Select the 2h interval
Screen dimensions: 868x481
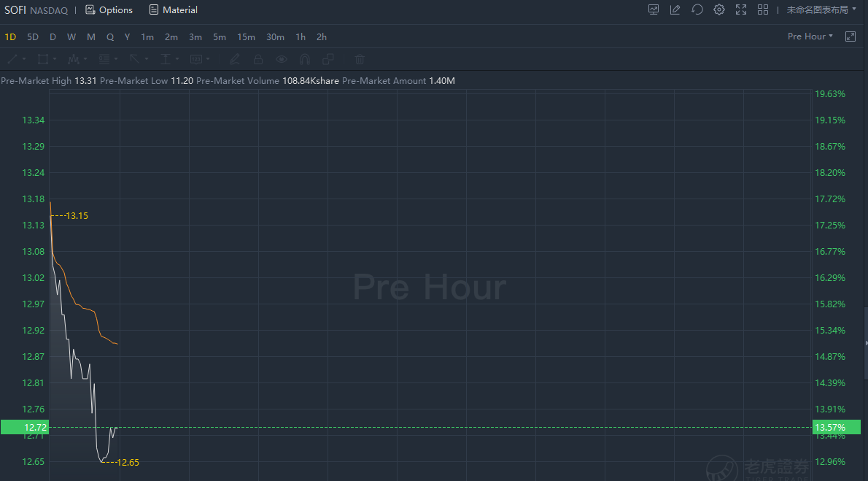click(322, 37)
